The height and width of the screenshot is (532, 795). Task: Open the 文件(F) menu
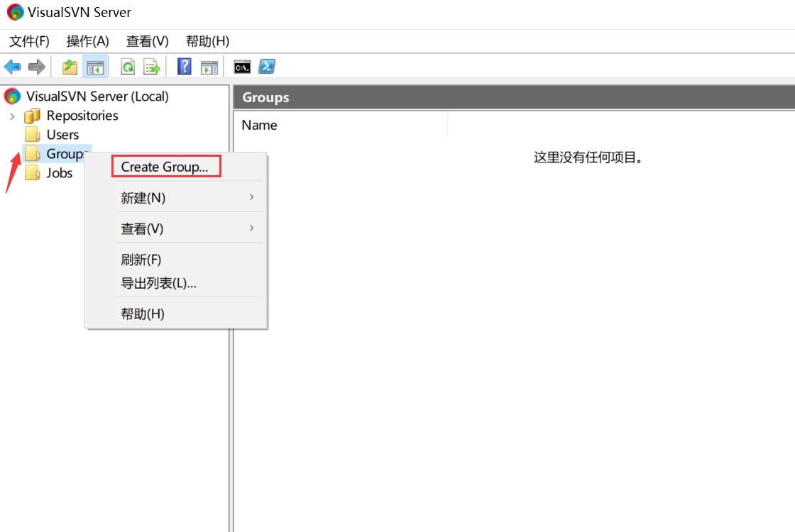coord(29,41)
